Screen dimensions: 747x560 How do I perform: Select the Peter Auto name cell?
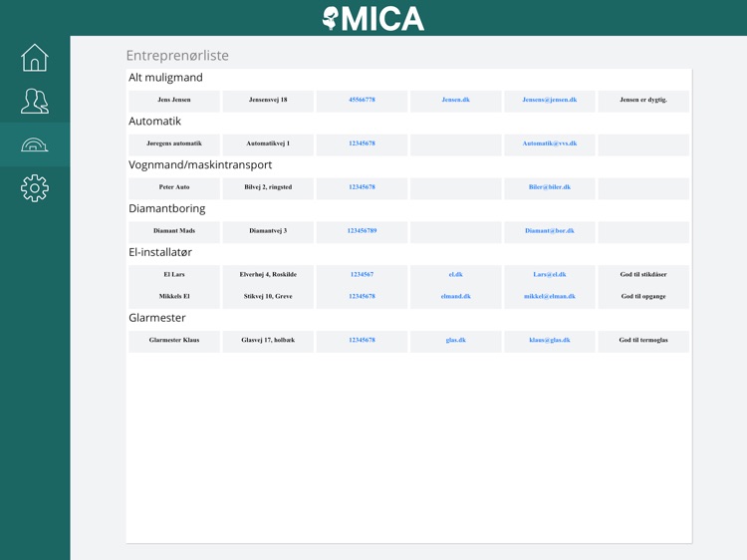[174, 188]
